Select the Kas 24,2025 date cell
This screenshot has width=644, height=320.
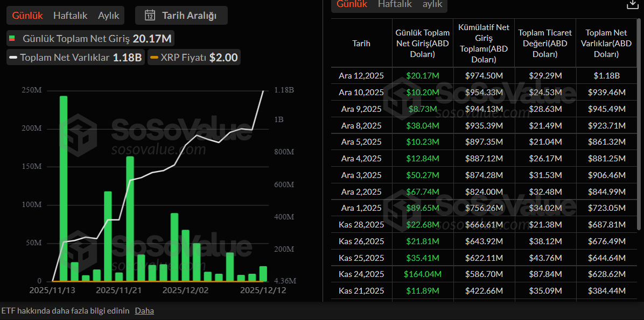coord(361,274)
